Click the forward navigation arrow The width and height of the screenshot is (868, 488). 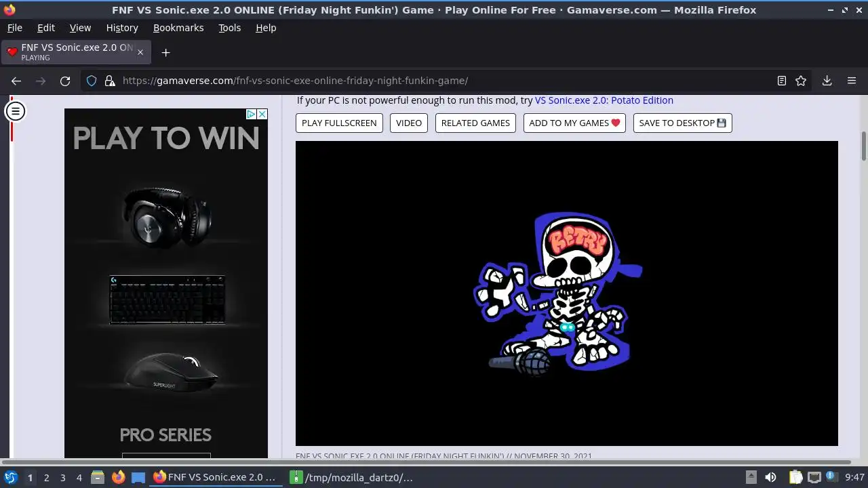click(41, 81)
